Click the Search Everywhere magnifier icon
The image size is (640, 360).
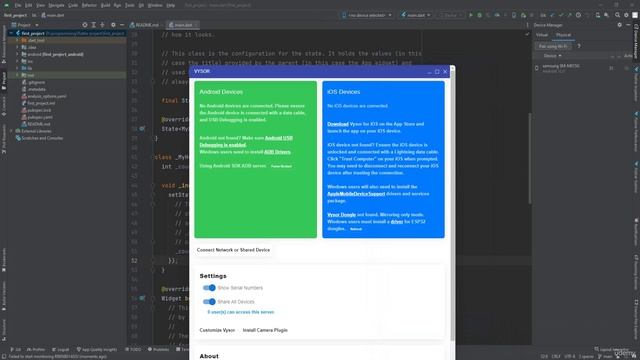click(x=618, y=15)
